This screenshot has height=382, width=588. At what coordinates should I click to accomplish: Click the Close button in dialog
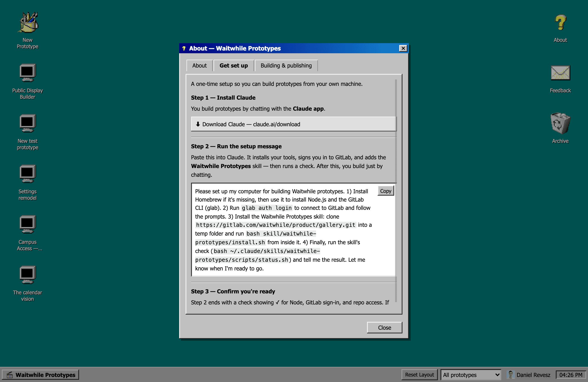pyautogui.click(x=384, y=327)
